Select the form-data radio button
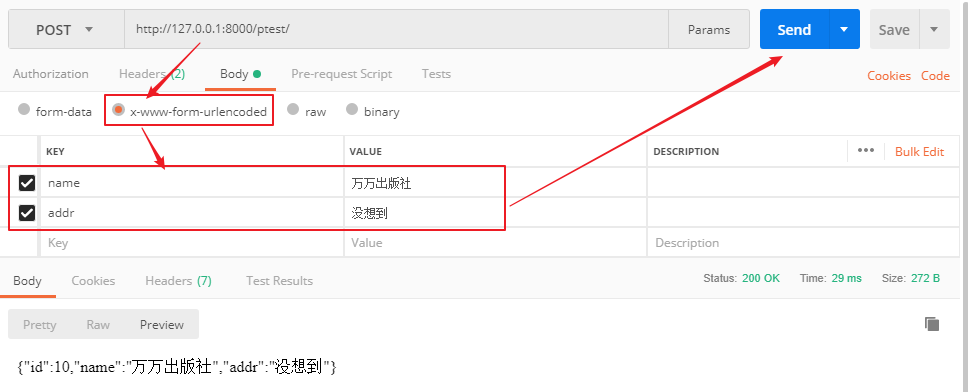Image resolution: width=968 pixels, height=392 pixels. click(24, 109)
